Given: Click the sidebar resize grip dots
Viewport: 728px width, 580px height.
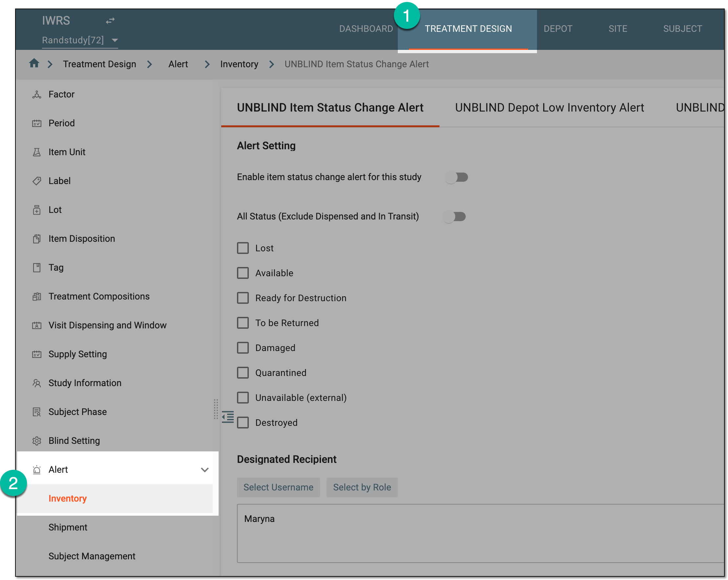Looking at the screenshot, I should click(216, 409).
